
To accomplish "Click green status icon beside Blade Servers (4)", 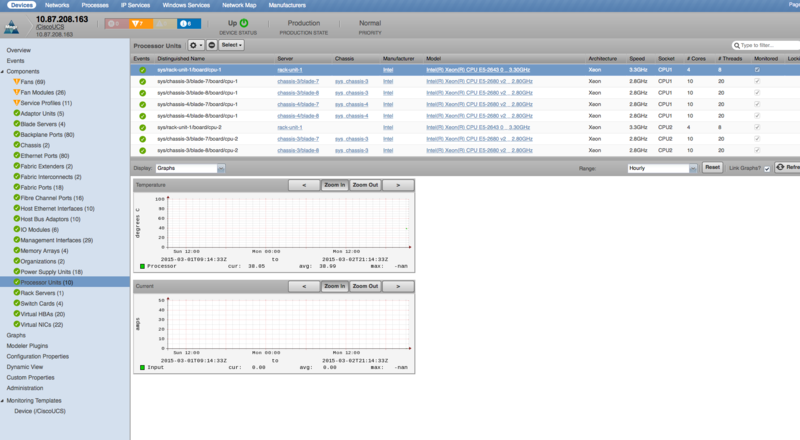I will pyautogui.click(x=17, y=124).
